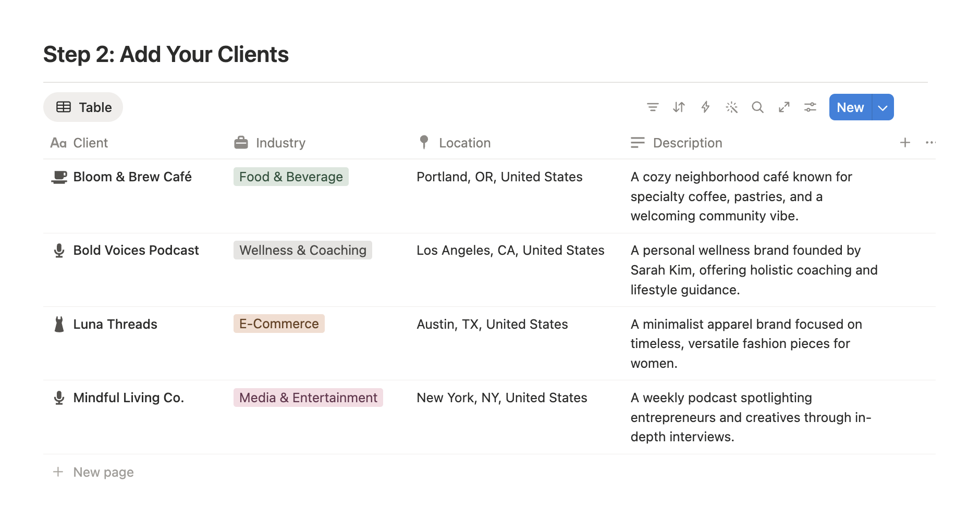Click the AI sparkle icon

coord(731,107)
